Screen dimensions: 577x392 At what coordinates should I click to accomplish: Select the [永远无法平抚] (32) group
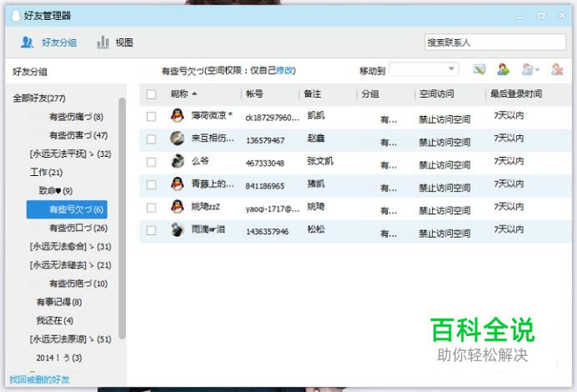pyautogui.click(x=70, y=153)
